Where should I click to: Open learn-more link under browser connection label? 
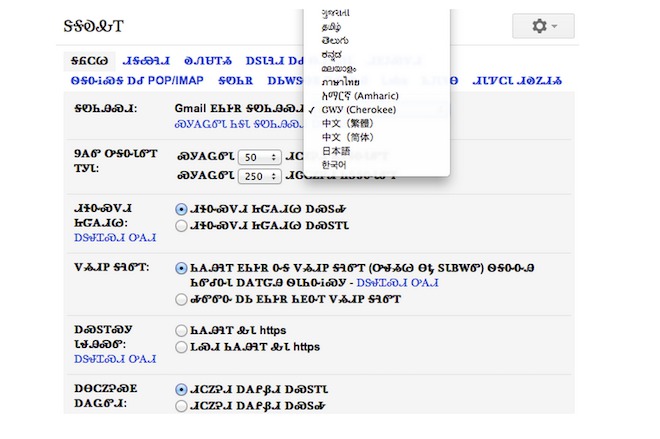point(115,359)
